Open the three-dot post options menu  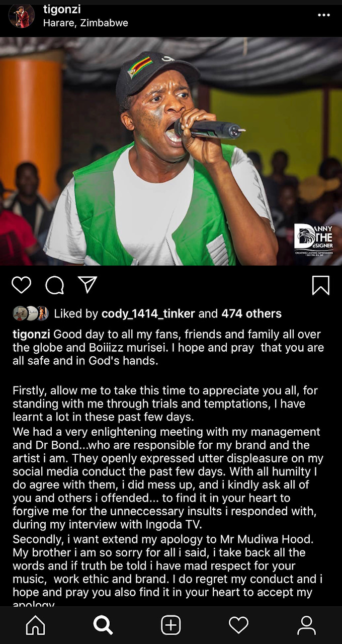pyautogui.click(x=324, y=15)
